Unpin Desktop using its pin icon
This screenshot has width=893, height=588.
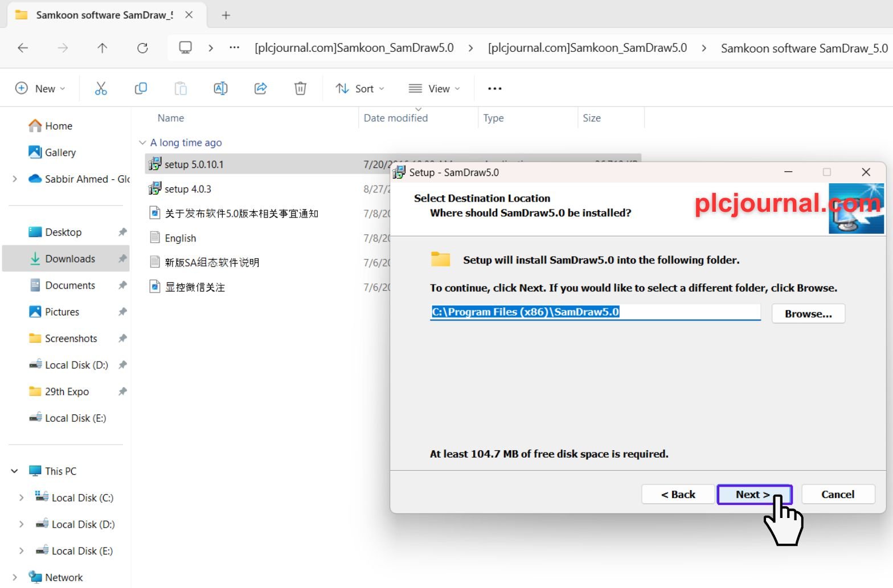(x=122, y=232)
